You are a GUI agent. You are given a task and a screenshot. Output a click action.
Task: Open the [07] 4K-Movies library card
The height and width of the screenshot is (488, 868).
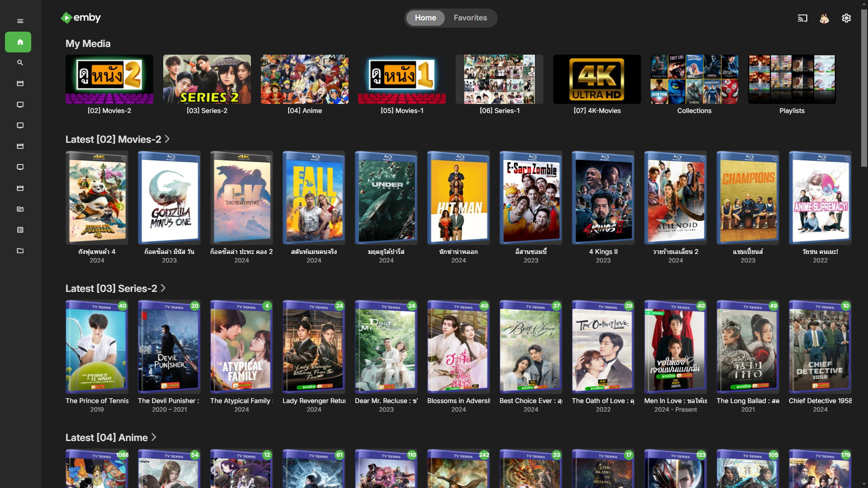pos(597,80)
